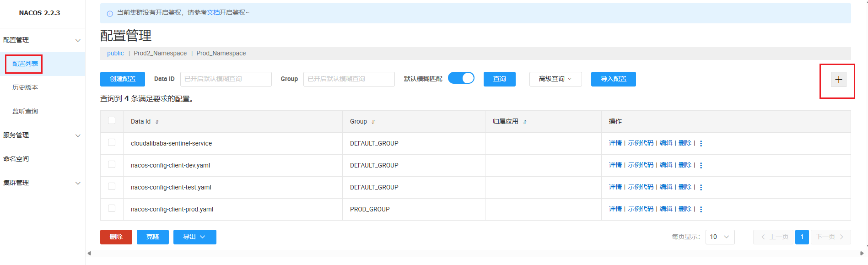868x265 pixels.
Task: Sort by Group column icon
Action: pos(373,122)
